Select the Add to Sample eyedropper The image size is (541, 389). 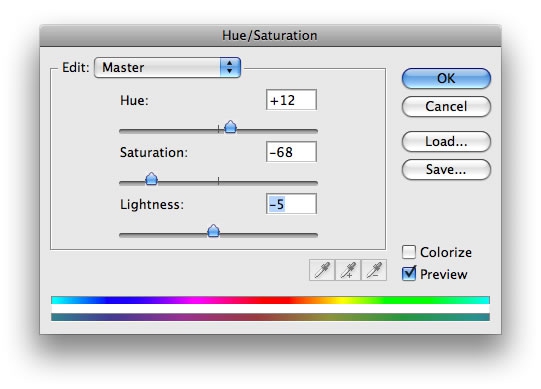pyautogui.click(x=348, y=270)
